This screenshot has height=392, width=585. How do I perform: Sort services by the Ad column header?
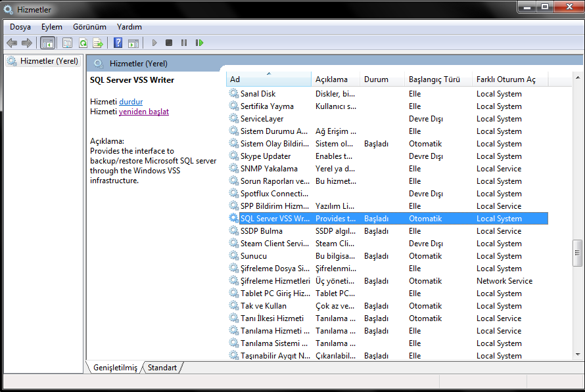coord(269,79)
